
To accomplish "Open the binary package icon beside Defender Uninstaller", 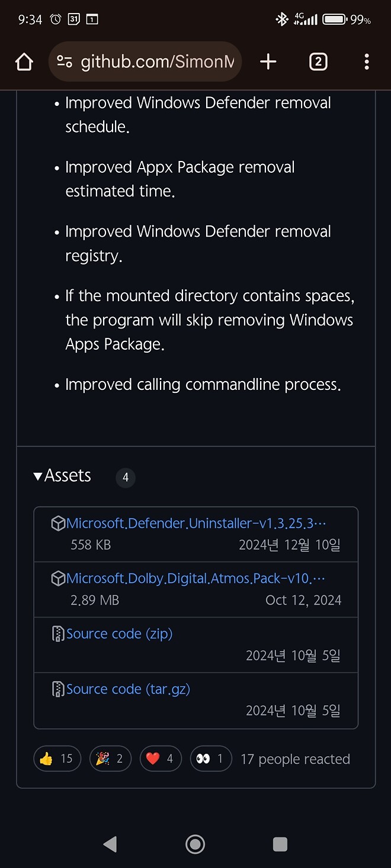I will click(x=57, y=522).
